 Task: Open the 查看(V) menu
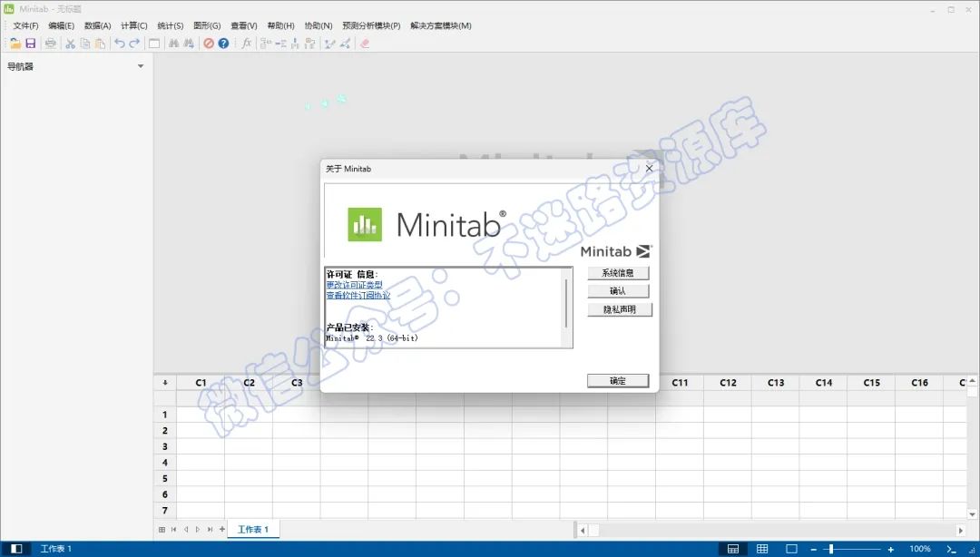(244, 25)
